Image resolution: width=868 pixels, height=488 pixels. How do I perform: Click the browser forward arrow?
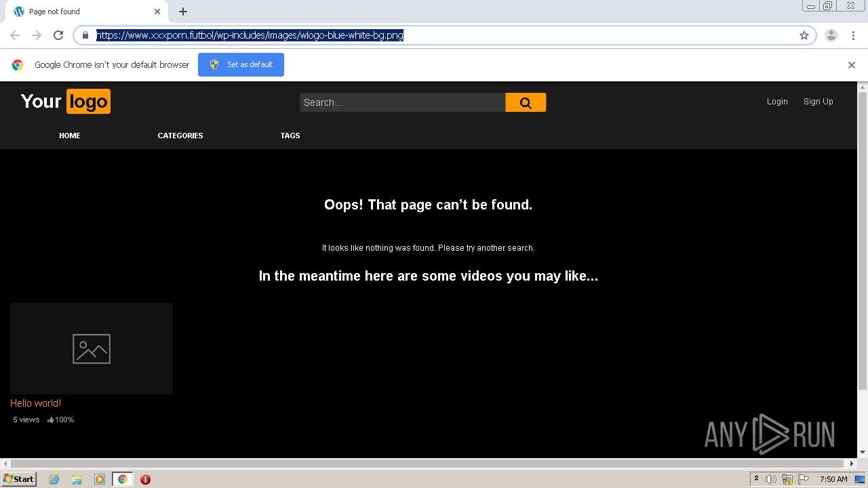click(37, 35)
